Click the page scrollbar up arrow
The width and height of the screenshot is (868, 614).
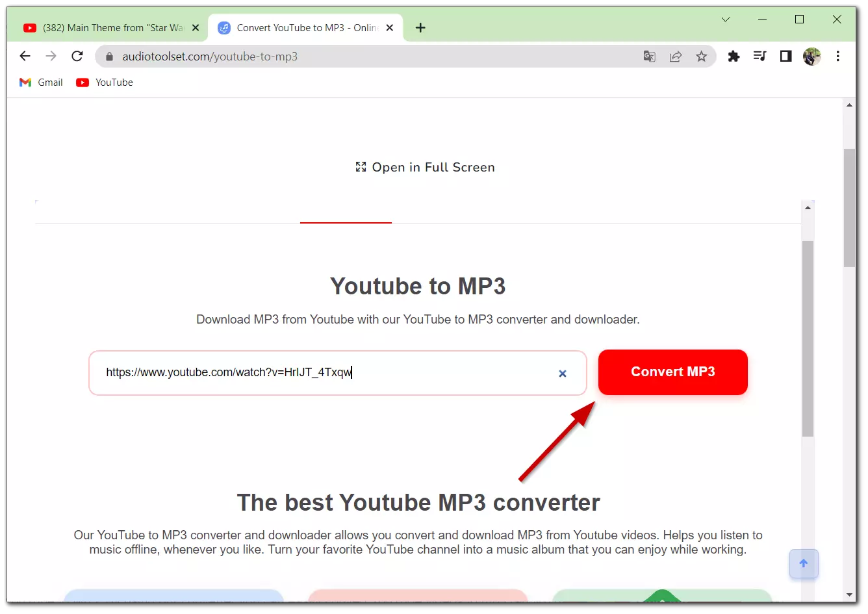(x=849, y=105)
